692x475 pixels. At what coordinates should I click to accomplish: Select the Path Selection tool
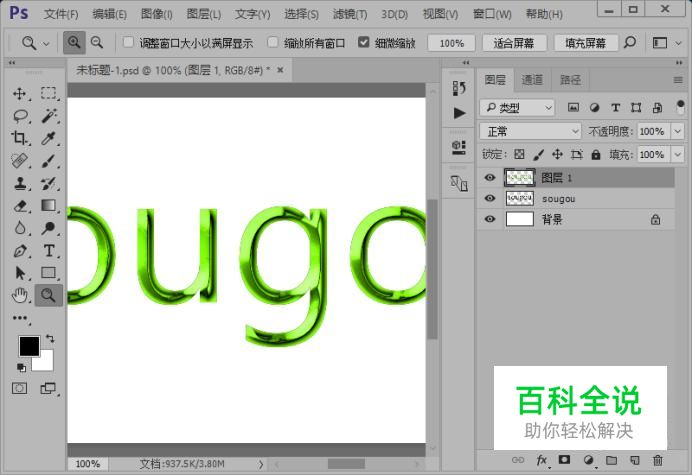coord(19,273)
